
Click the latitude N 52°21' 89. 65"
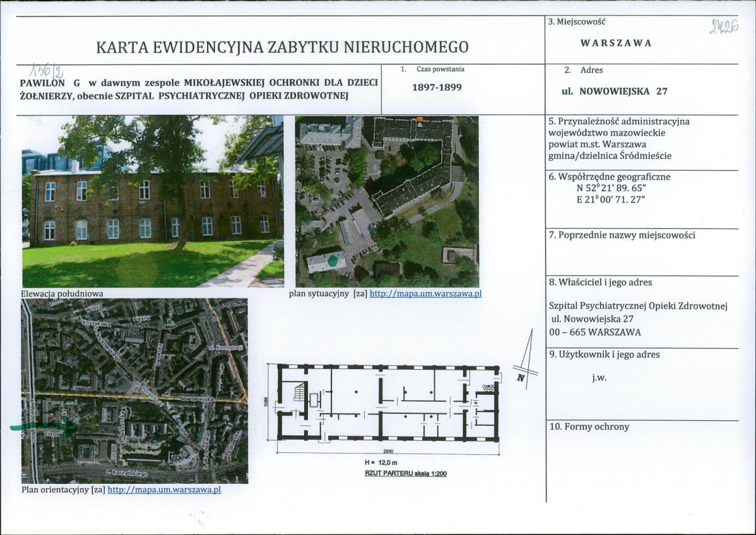pos(611,188)
